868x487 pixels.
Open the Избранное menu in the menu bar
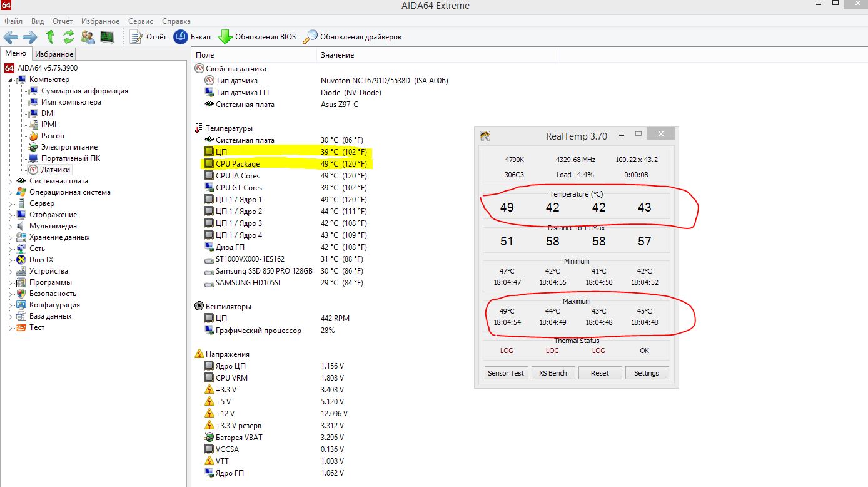click(101, 21)
